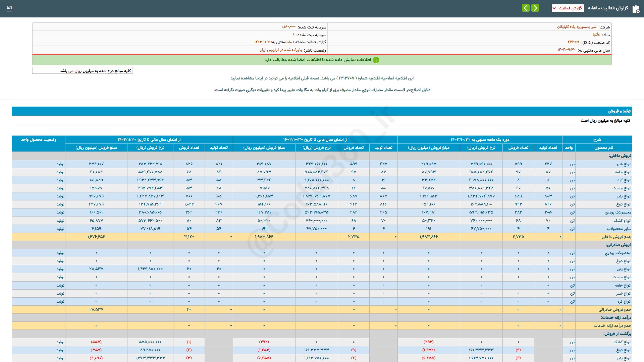The width and height of the screenshot is (644, 362).
Task: Click the green left chevron navigation button
Action: coord(526,8)
